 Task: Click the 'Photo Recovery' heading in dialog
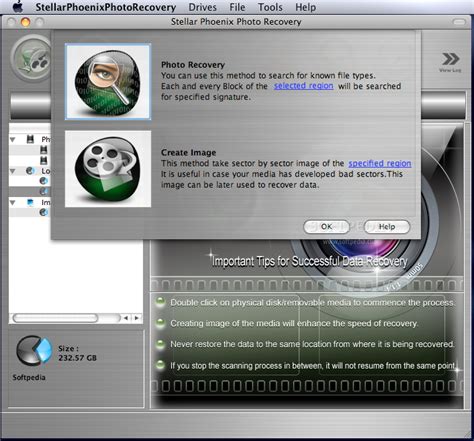pyautogui.click(x=193, y=65)
